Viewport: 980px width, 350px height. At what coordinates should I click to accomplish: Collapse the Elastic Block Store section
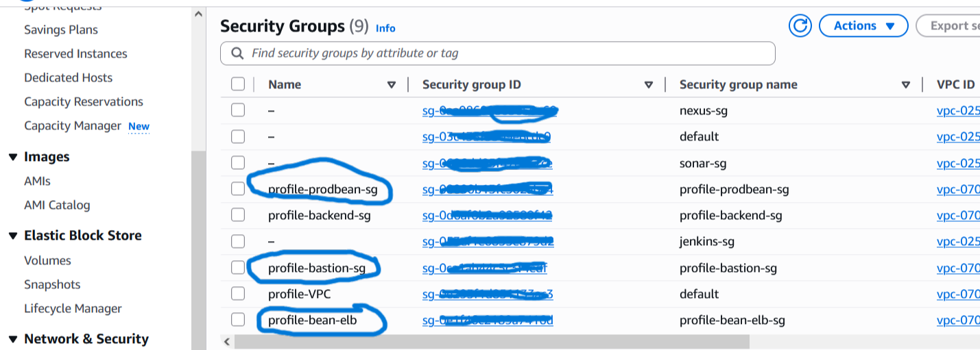[12, 236]
